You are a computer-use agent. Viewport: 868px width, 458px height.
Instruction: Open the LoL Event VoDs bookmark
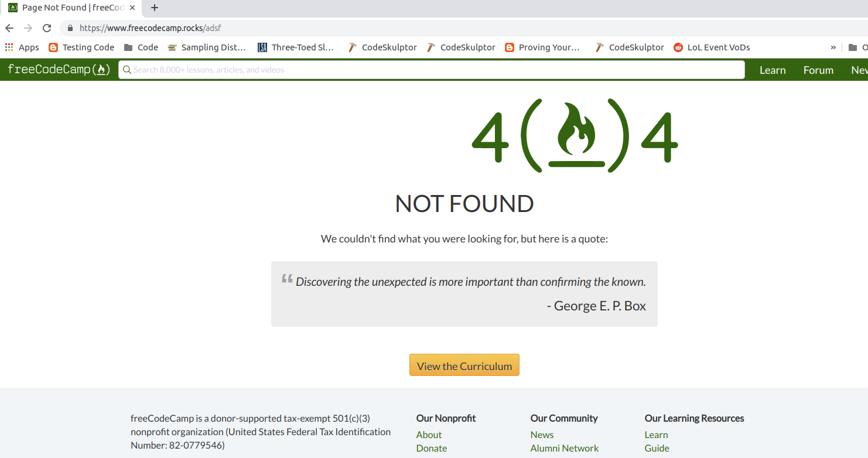712,47
